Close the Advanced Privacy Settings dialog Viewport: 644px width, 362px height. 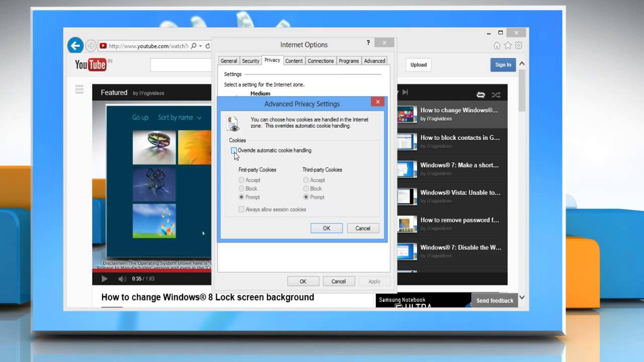[x=377, y=102]
